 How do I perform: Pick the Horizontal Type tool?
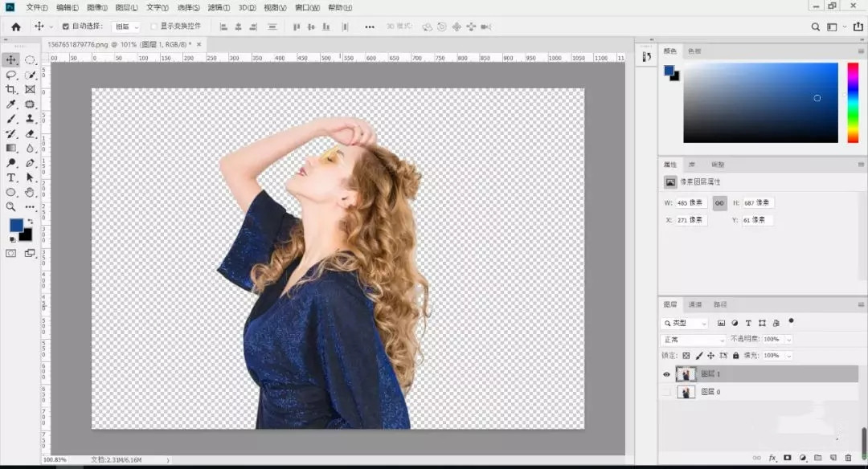tap(11, 177)
